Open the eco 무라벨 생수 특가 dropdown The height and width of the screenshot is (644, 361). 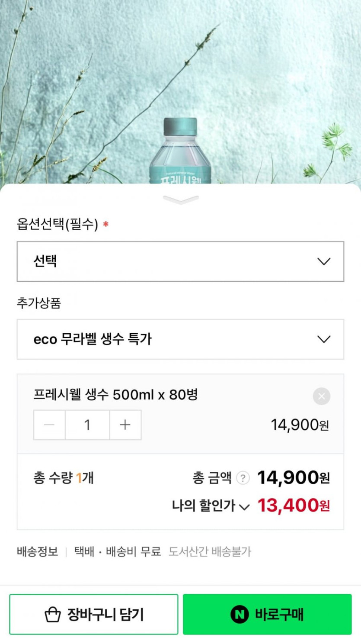click(180, 339)
